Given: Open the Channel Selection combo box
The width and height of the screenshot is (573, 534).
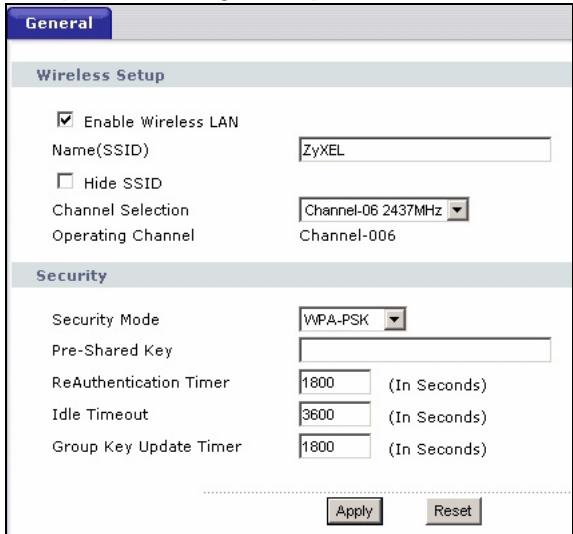Looking at the screenshot, I should (384, 210).
